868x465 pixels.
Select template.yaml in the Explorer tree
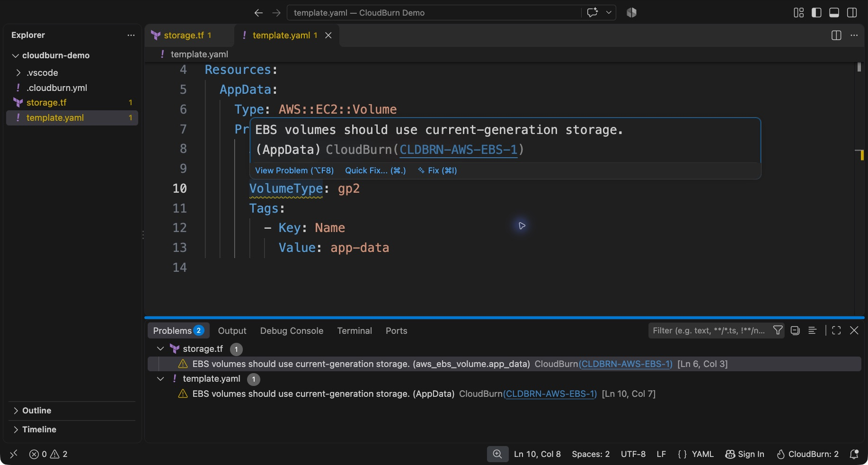(72, 117)
